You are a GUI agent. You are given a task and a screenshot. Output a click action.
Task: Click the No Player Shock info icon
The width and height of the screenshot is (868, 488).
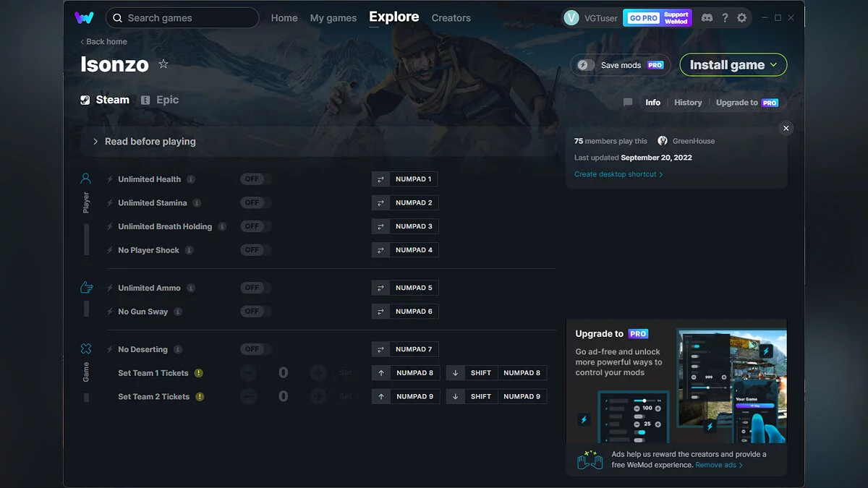coord(189,250)
